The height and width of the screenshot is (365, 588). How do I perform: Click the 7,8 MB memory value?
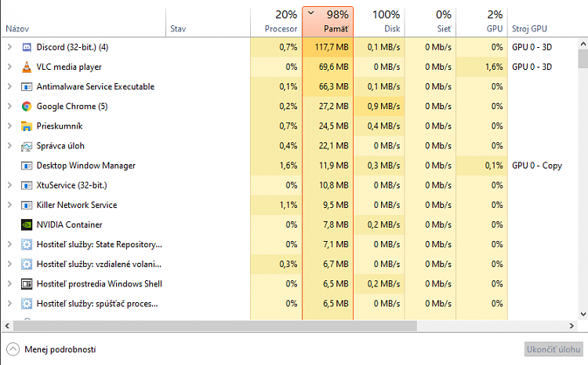[336, 224]
